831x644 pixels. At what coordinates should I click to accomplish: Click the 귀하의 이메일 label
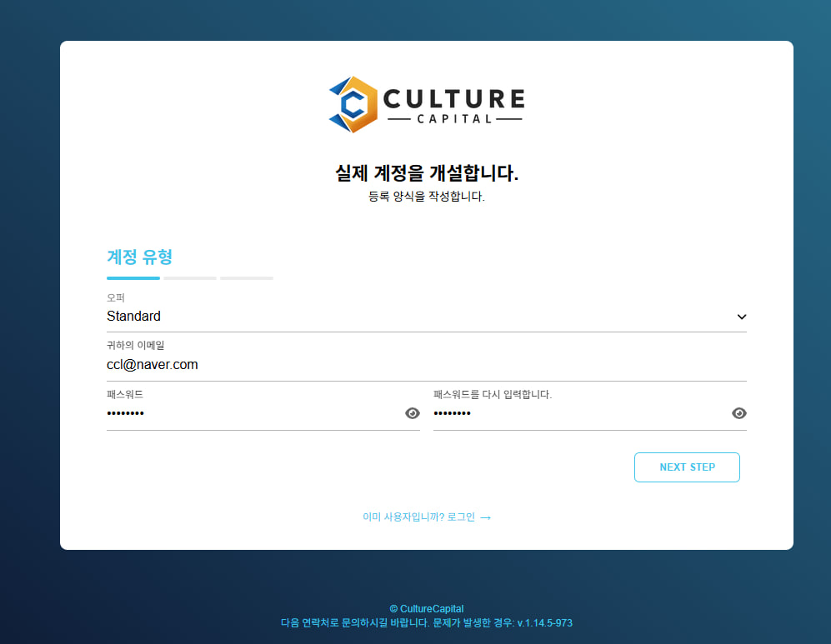coord(136,345)
